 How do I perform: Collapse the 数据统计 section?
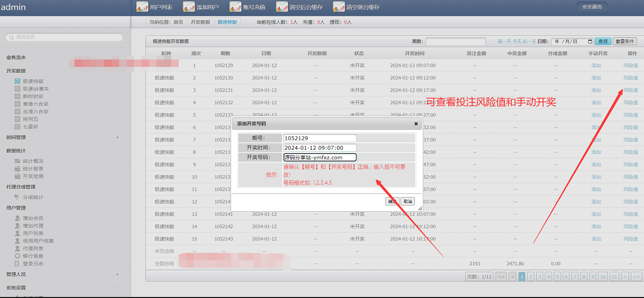click(x=117, y=151)
